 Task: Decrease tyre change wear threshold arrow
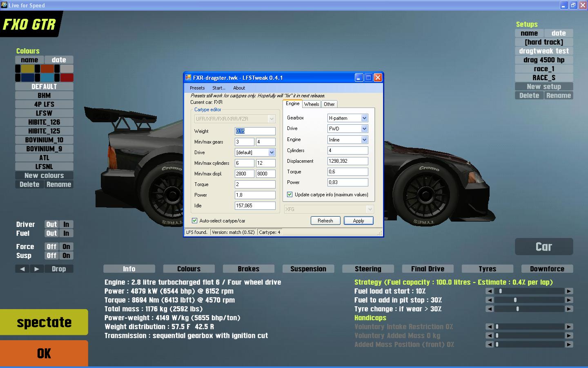click(x=489, y=309)
